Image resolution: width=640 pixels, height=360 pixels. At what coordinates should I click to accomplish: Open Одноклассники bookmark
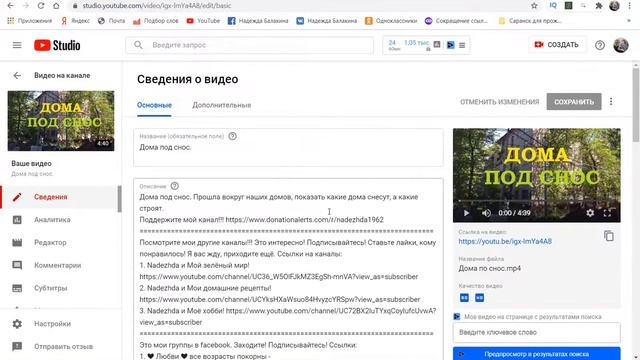click(x=391, y=21)
